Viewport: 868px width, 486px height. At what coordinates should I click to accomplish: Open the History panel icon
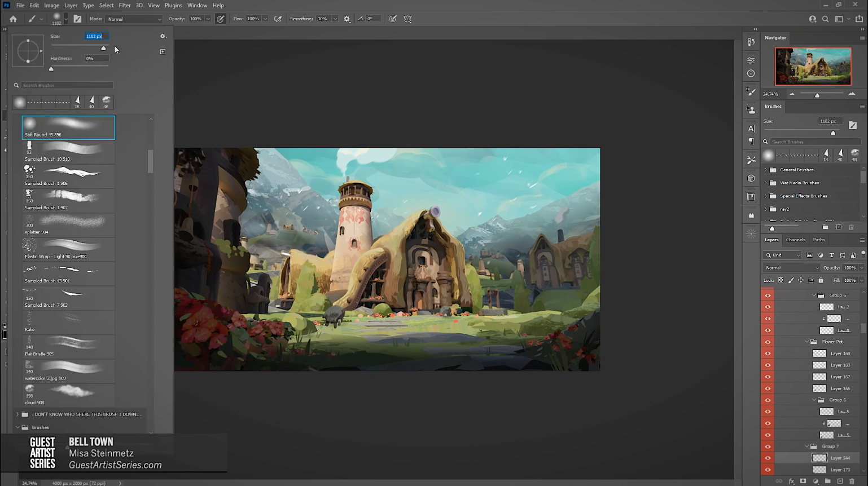click(x=751, y=42)
